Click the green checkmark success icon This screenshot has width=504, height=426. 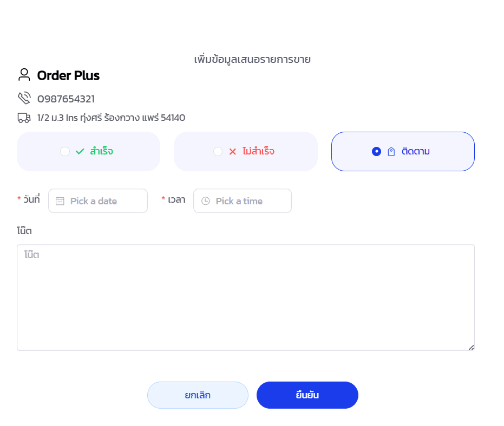tap(80, 152)
